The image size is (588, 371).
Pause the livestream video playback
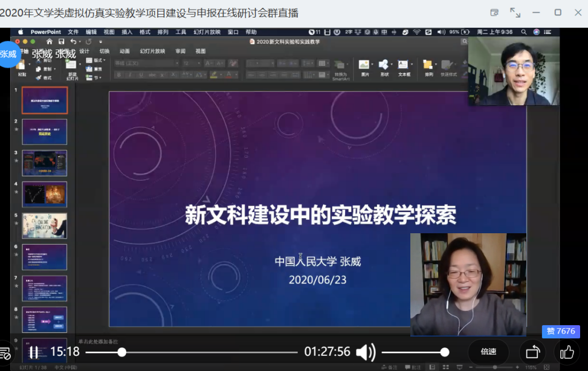(x=34, y=352)
